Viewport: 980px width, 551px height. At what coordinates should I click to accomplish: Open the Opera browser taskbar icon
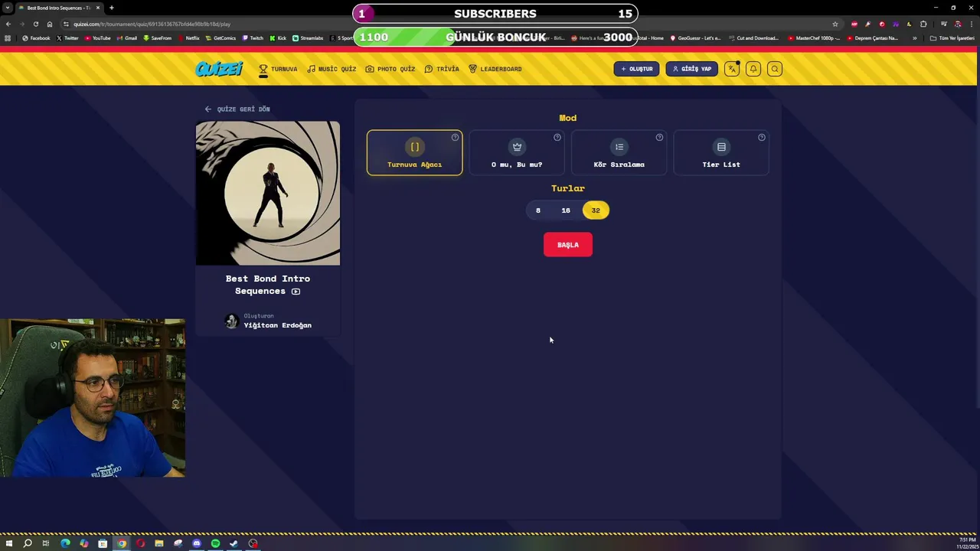pos(140,543)
